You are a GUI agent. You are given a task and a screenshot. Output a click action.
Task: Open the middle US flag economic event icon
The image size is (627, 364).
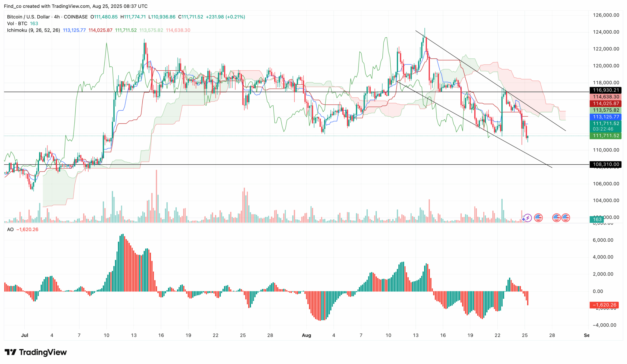click(556, 218)
